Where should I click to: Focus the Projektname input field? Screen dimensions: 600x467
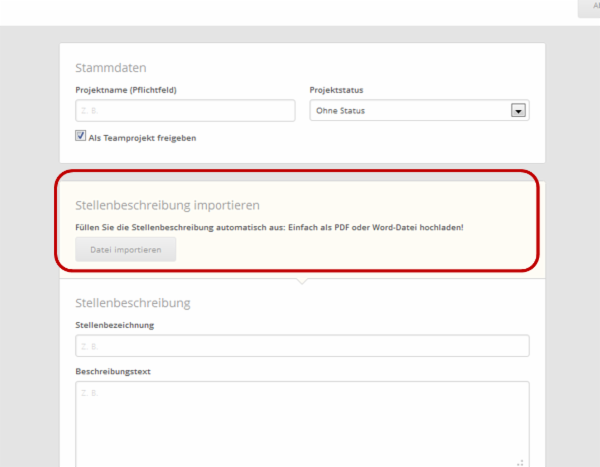point(185,111)
